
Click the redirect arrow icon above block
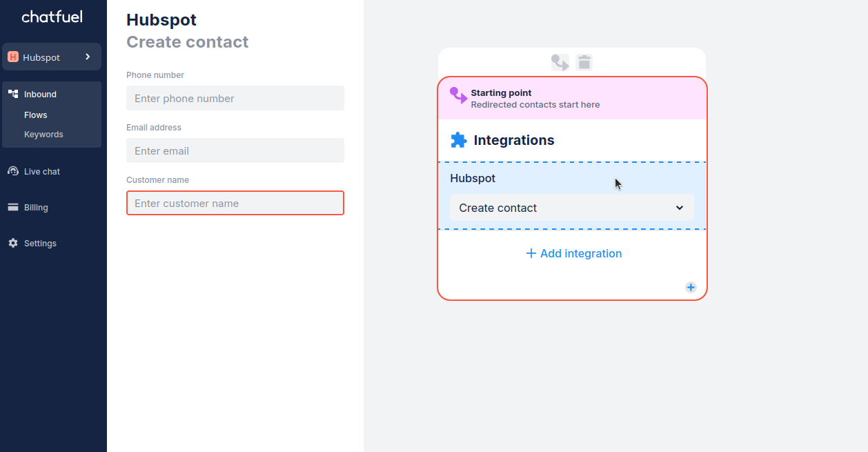pyautogui.click(x=560, y=63)
